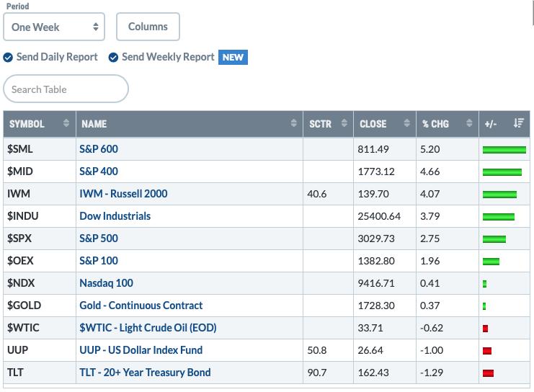
Task: Focus the Search Table input field
Action: point(66,89)
